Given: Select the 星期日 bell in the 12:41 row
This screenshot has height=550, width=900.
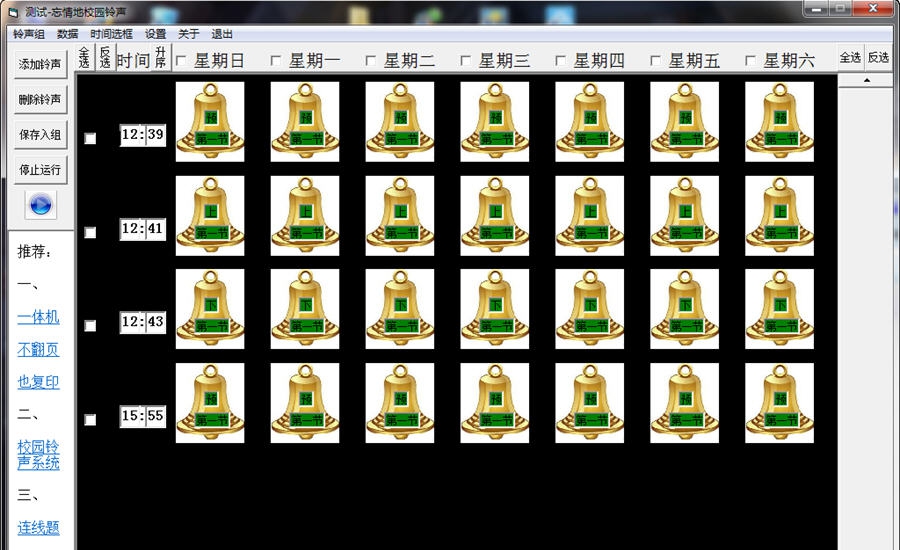Looking at the screenshot, I should pos(210,216).
